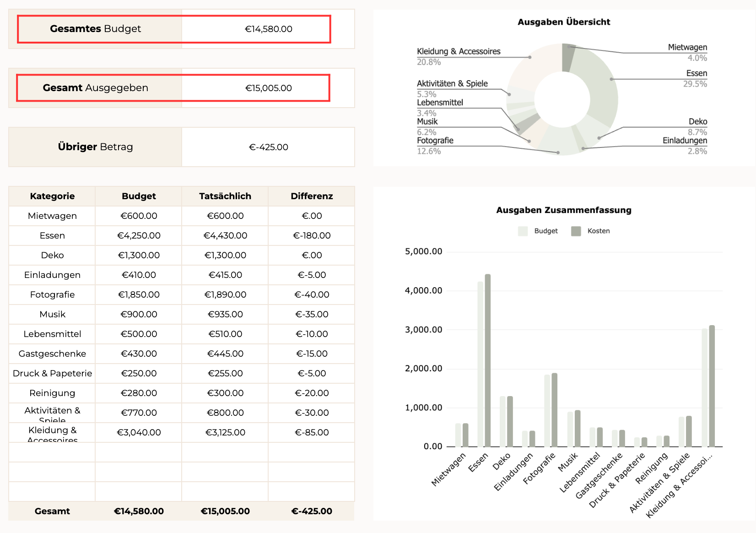
Task: Select the Essen budget cell €4,250.00
Action: point(139,235)
